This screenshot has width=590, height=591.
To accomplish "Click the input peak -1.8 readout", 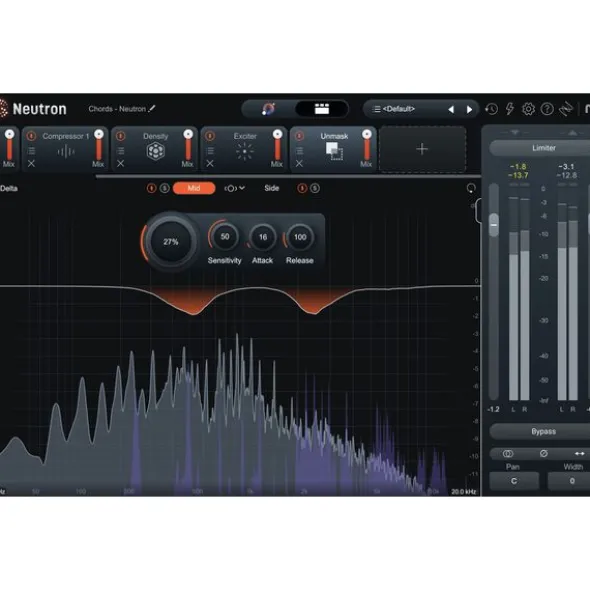I will pos(518,167).
